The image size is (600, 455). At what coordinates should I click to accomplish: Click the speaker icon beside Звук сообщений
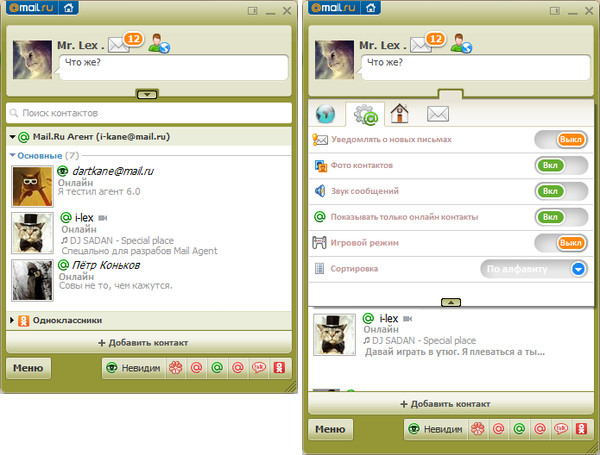320,191
